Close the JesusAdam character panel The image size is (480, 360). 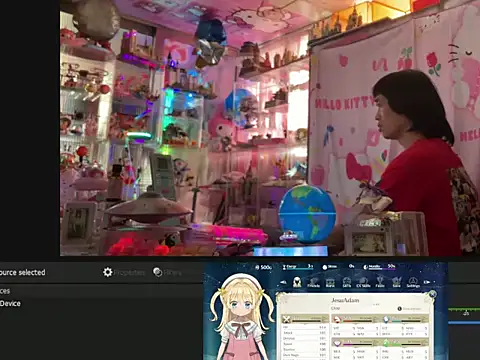click(432, 294)
